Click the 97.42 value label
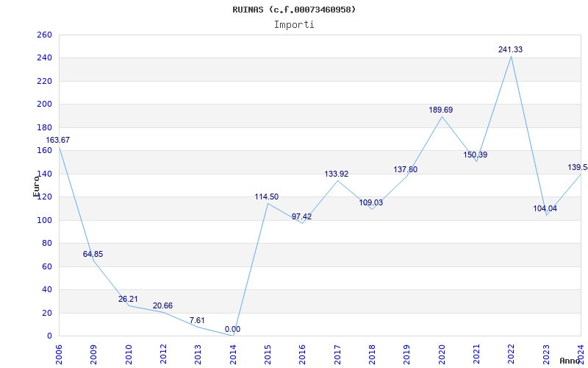This screenshot has height=368, width=588. click(302, 216)
